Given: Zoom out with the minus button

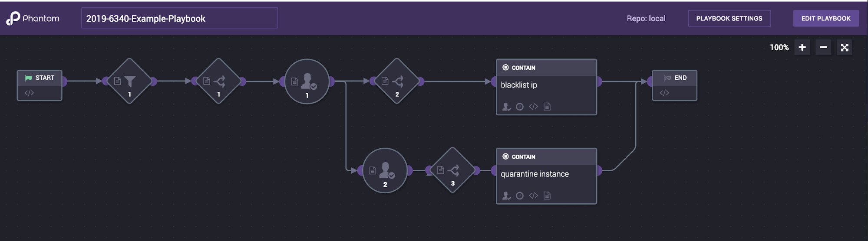Looking at the screenshot, I should 823,47.
